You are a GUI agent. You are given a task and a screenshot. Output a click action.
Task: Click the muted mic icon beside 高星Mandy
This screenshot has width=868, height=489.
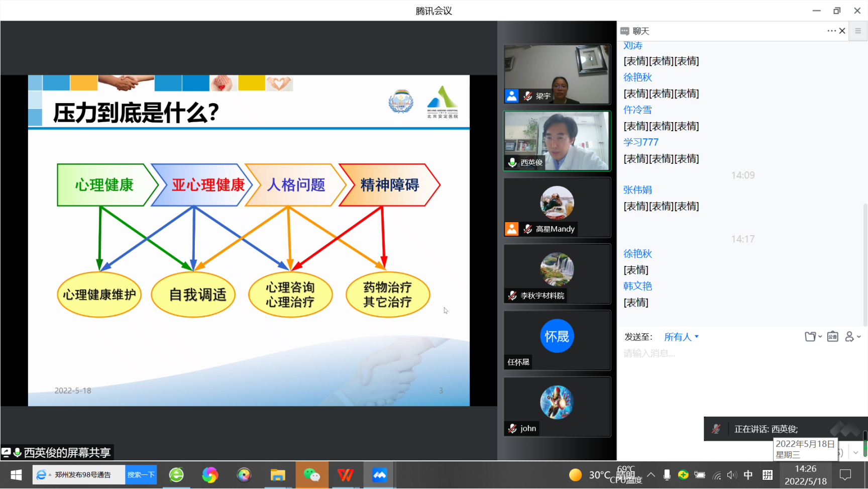(x=527, y=229)
